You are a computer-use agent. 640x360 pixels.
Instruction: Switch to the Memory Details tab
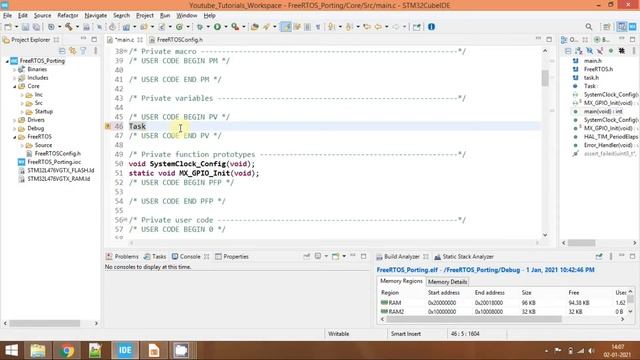tap(447, 282)
